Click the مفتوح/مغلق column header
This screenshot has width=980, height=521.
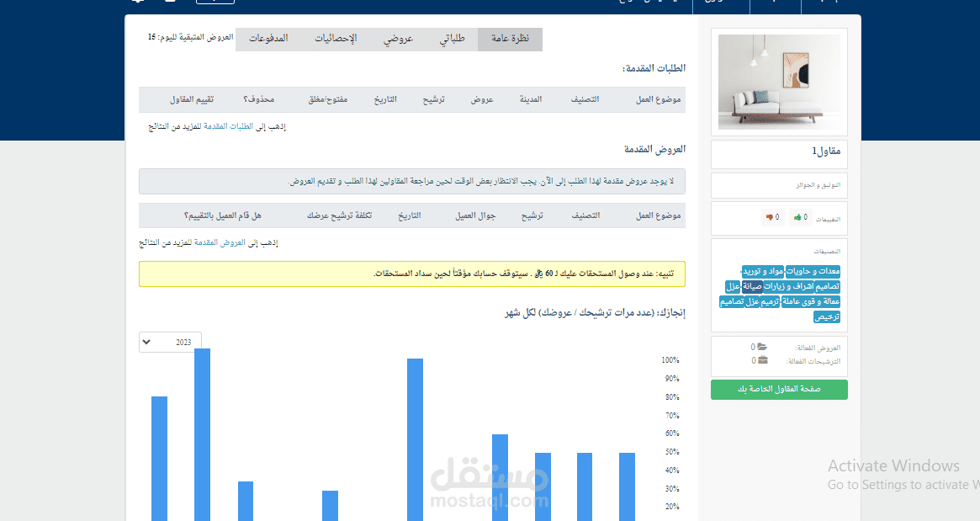(327, 99)
